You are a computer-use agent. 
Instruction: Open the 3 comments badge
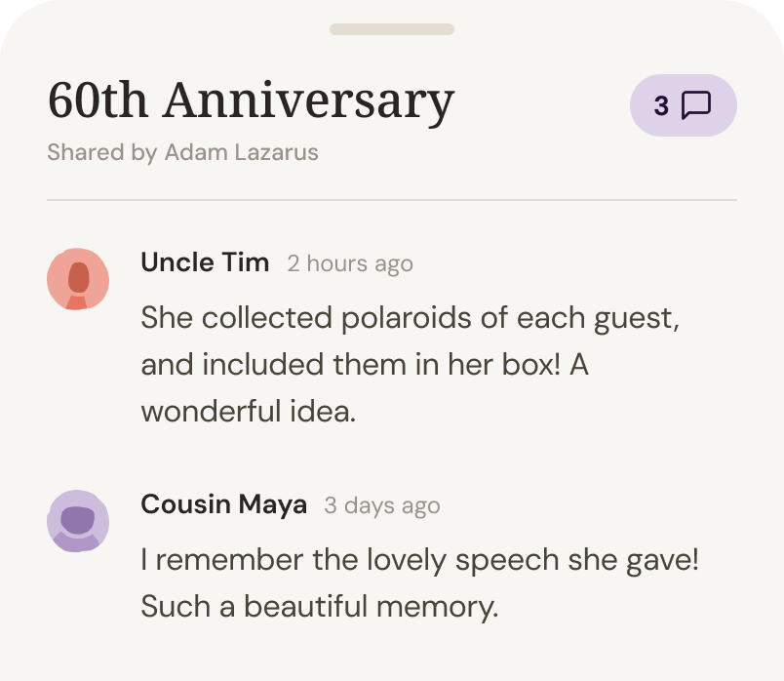683,105
